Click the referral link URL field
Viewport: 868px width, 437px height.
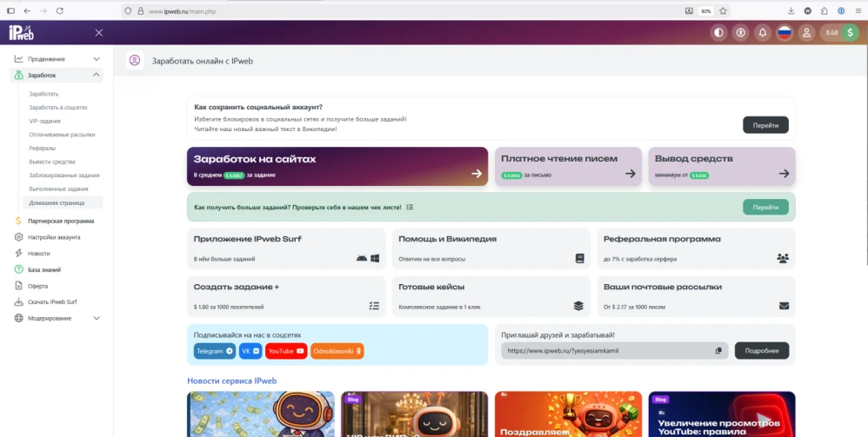pyautogui.click(x=606, y=351)
